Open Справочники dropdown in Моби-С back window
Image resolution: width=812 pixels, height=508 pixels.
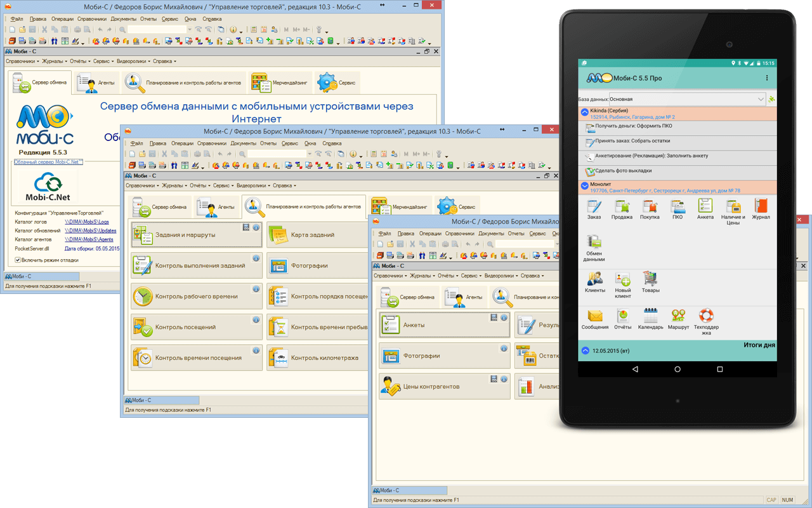click(21, 62)
